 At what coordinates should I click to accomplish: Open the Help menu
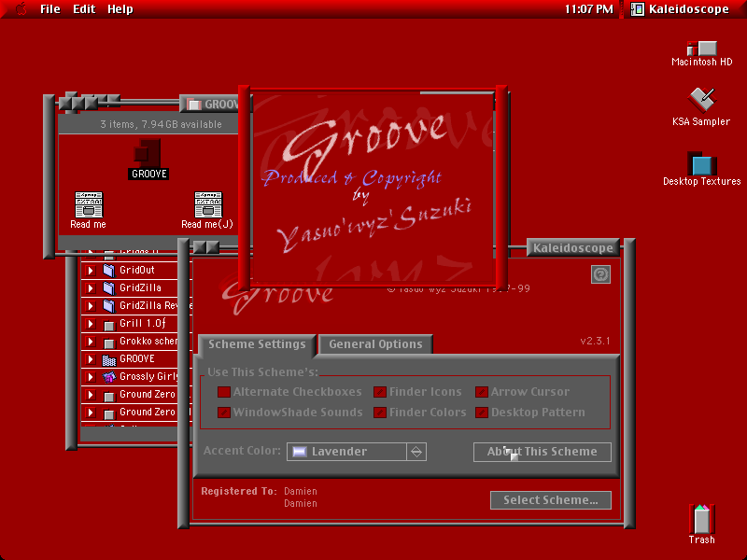point(120,9)
